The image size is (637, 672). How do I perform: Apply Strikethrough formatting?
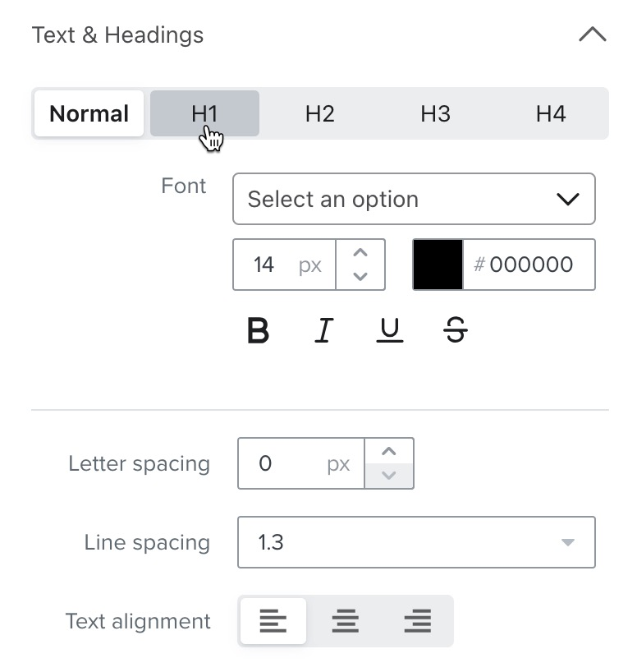click(x=455, y=330)
